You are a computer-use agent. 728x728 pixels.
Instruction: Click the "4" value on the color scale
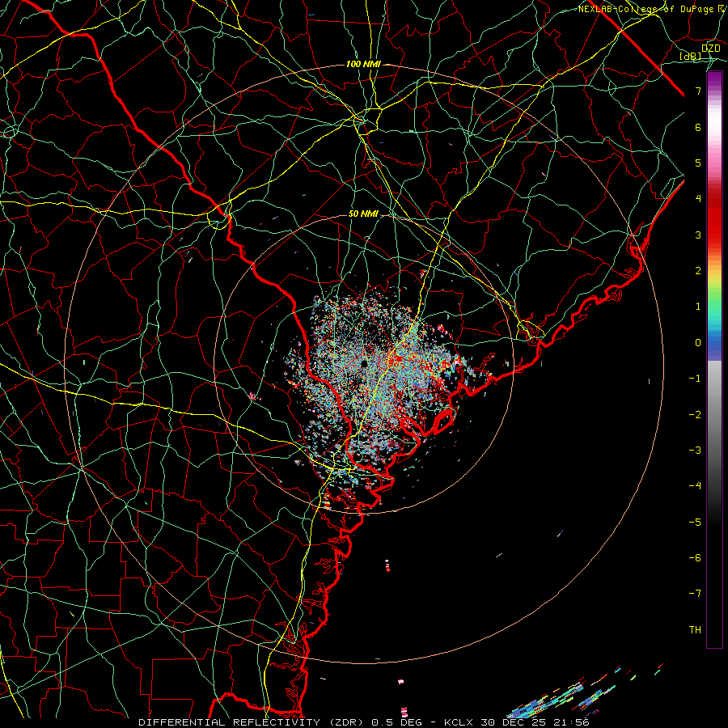pos(698,199)
